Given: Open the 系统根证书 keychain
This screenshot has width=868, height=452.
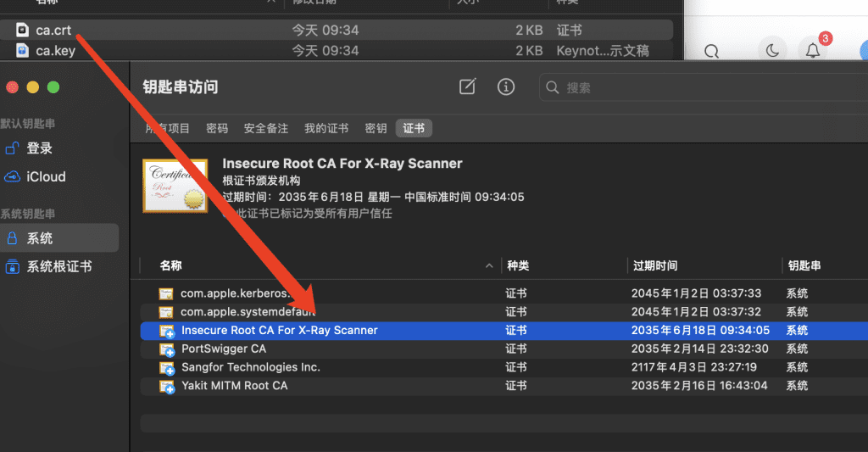Looking at the screenshot, I should point(59,266).
